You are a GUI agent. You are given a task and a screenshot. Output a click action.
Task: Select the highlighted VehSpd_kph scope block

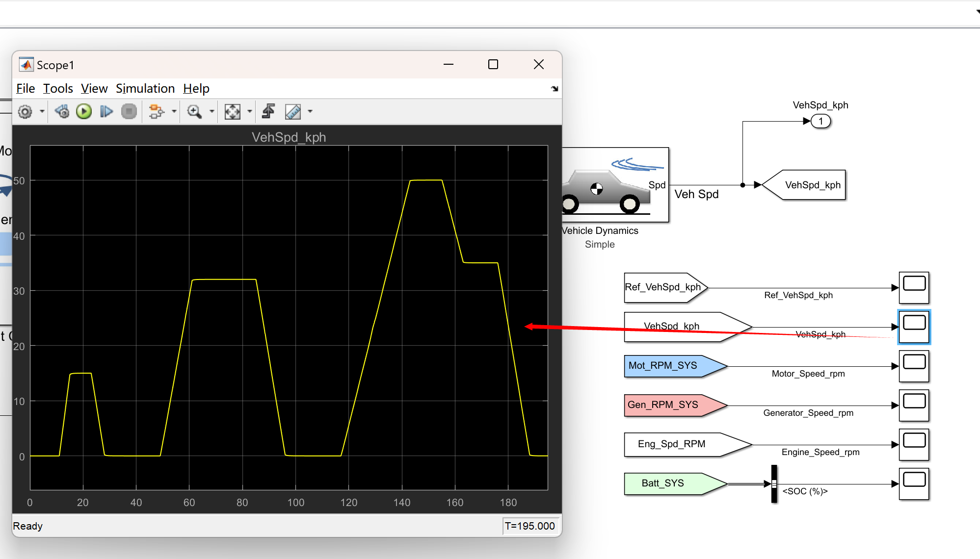(914, 327)
